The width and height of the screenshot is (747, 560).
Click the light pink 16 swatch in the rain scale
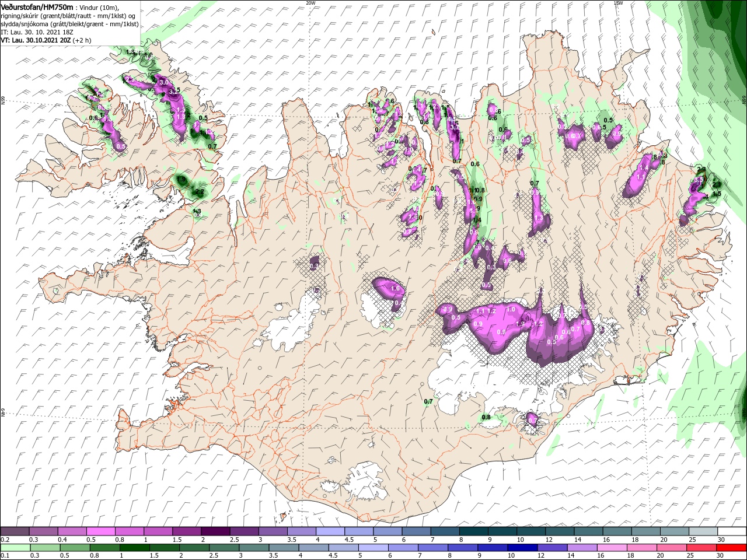(612, 548)
